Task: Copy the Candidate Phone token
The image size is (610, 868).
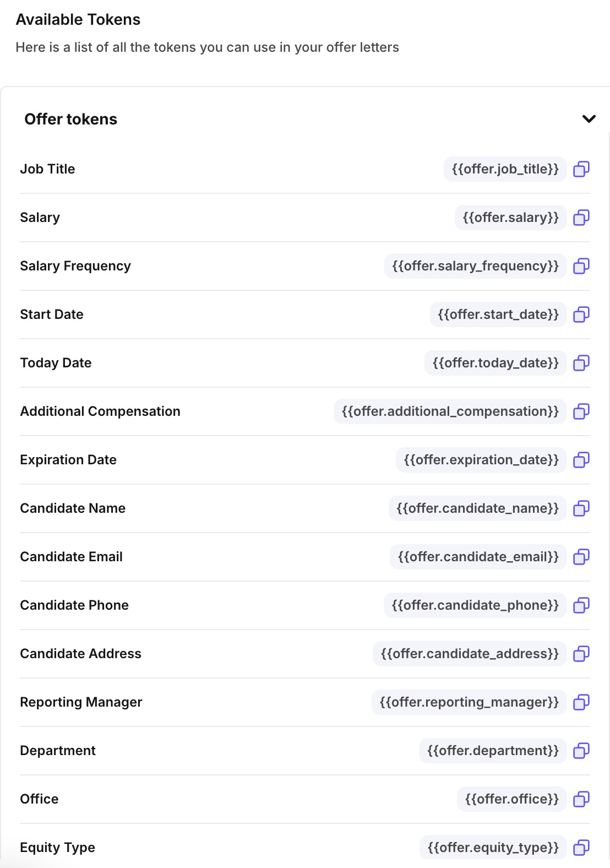Action: coord(581,605)
